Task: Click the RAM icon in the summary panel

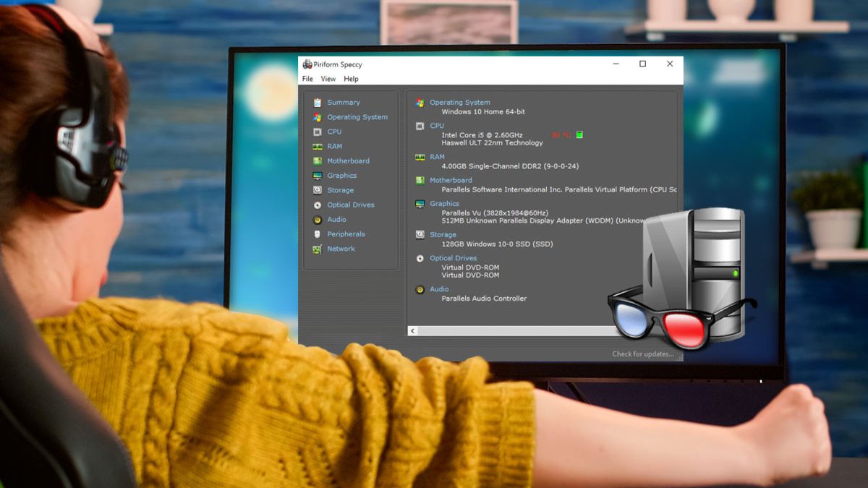Action: point(420,157)
